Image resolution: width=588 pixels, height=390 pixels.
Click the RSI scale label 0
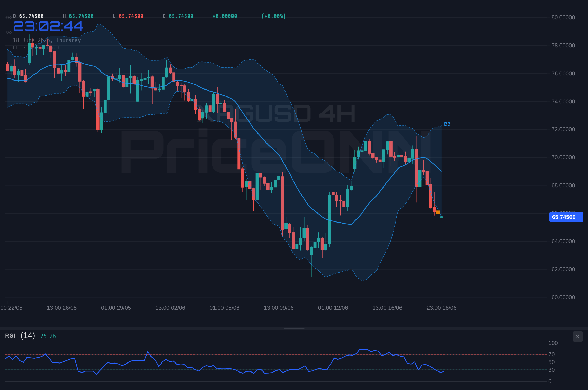(x=550, y=381)
